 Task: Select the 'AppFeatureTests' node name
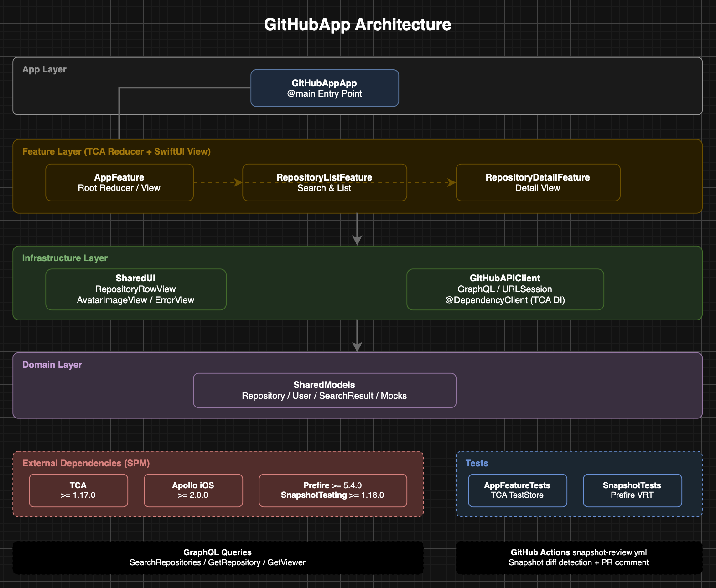click(517, 485)
